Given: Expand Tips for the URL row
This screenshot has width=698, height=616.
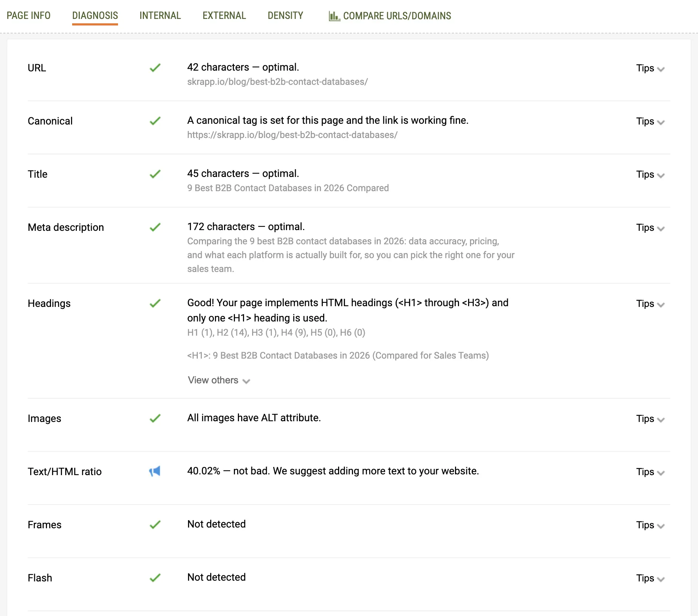Looking at the screenshot, I should 650,68.
